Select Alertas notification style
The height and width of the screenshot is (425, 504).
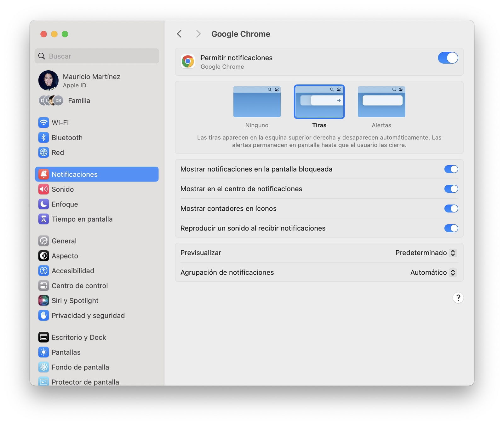tap(381, 102)
